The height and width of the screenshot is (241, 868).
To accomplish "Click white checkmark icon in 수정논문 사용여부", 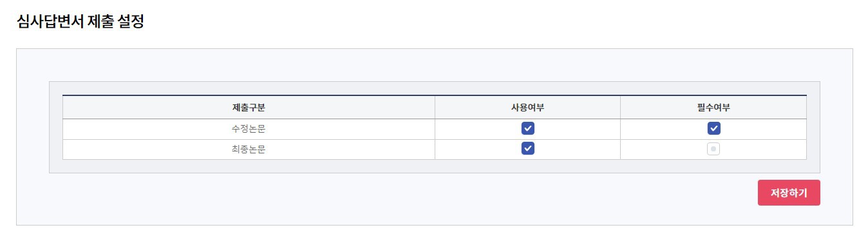I will tap(527, 128).
